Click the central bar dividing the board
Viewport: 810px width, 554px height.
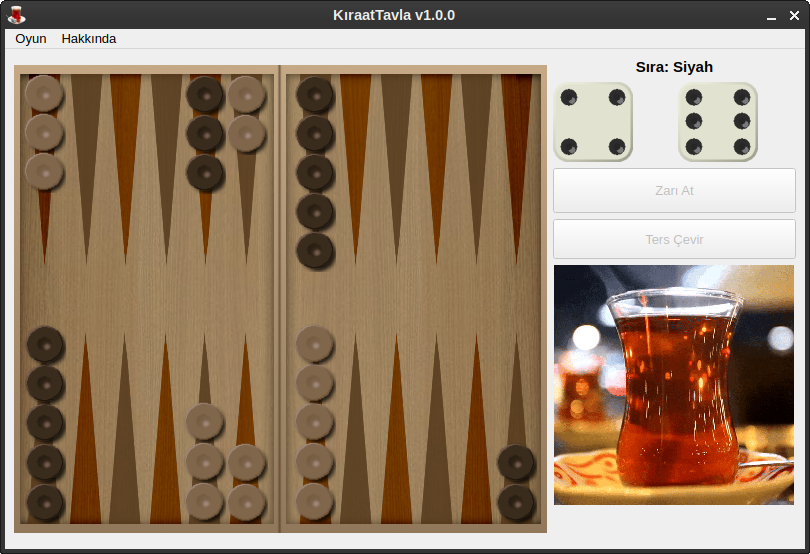(x=280, y=300)
